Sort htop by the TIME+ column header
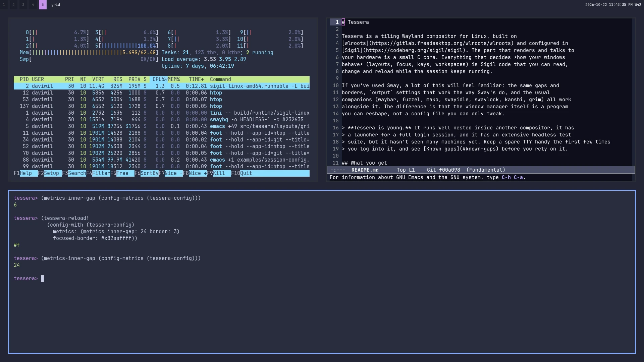 [x=196, y=79]
